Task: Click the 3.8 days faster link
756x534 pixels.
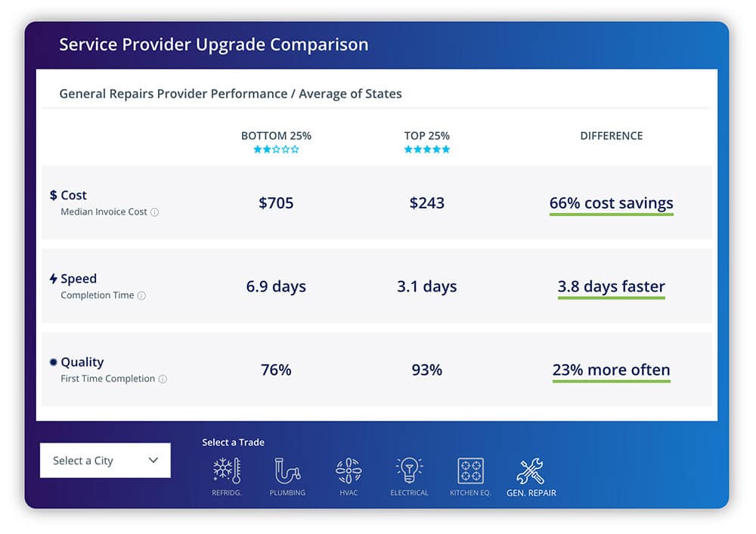Action: (x=611, y=286)
